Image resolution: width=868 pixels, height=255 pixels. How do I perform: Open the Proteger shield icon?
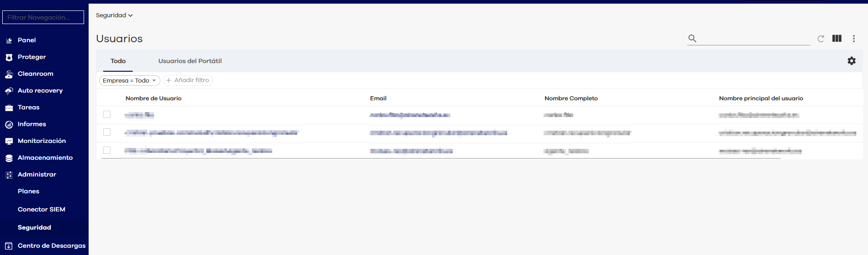tap(9, 57)
